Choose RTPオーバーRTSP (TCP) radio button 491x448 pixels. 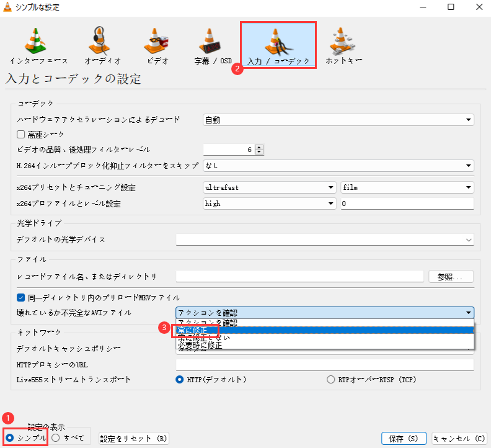[x=330, y=380]
